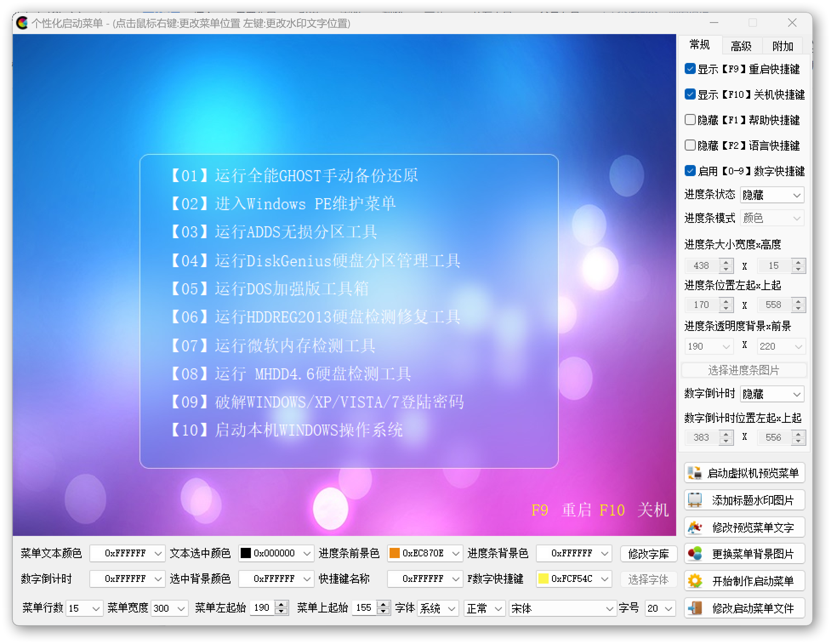Click the 更换菜单背景图片 button

coord(745,553)
